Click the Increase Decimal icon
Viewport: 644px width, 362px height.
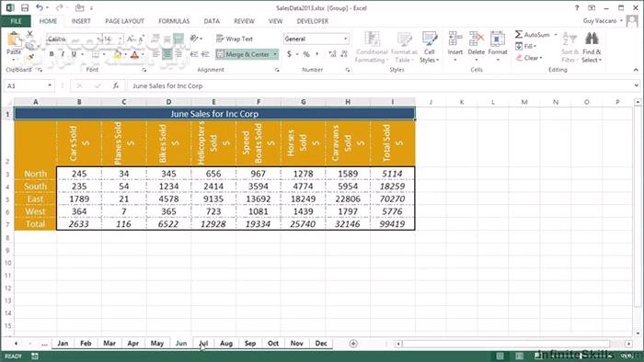[332, 54]
